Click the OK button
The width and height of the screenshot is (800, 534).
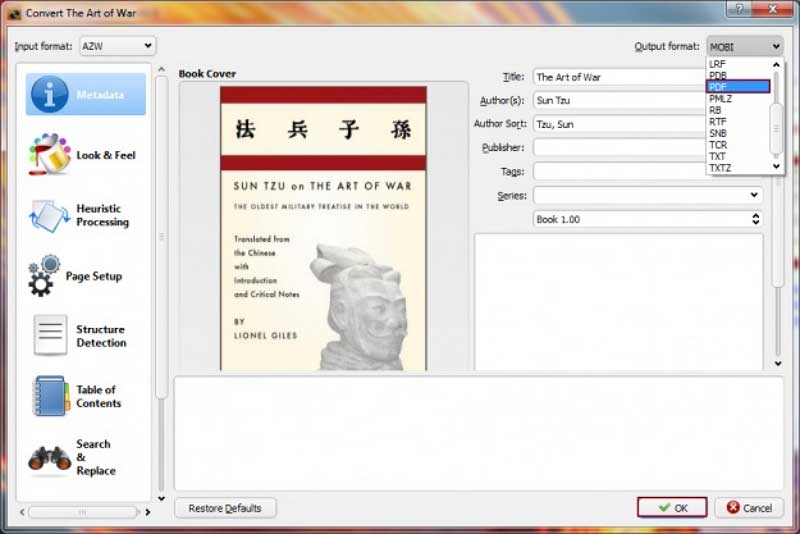coord(672,507)
